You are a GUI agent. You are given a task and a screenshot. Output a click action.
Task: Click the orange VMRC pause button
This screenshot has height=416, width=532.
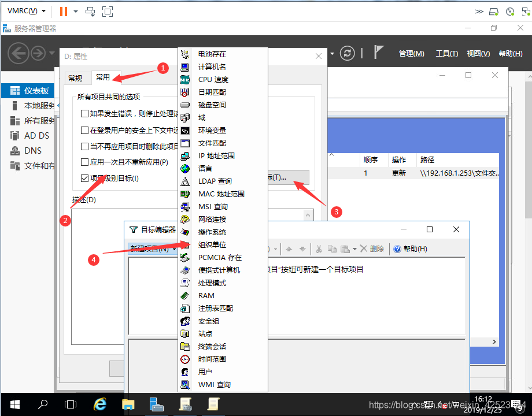point(64,11)
